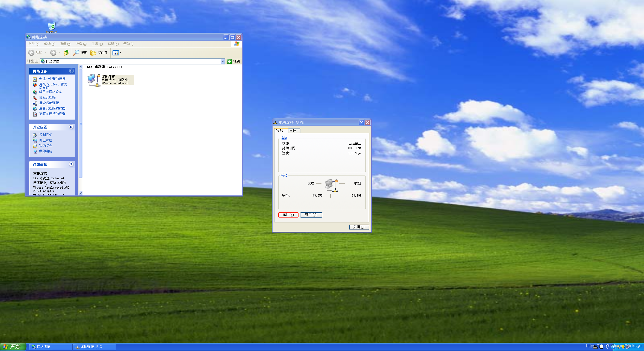Click the 创建一个新的连接 link

[x=52, y=79]
